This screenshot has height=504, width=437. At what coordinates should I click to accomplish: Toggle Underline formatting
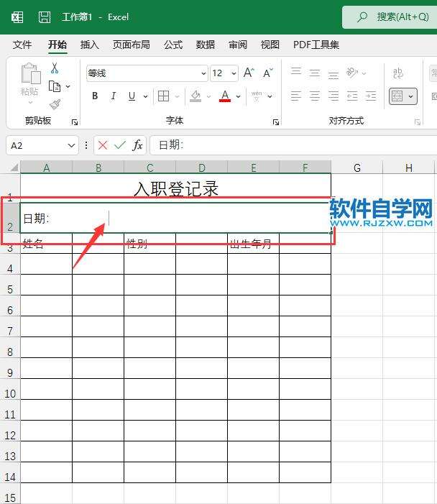coord(132,96)
